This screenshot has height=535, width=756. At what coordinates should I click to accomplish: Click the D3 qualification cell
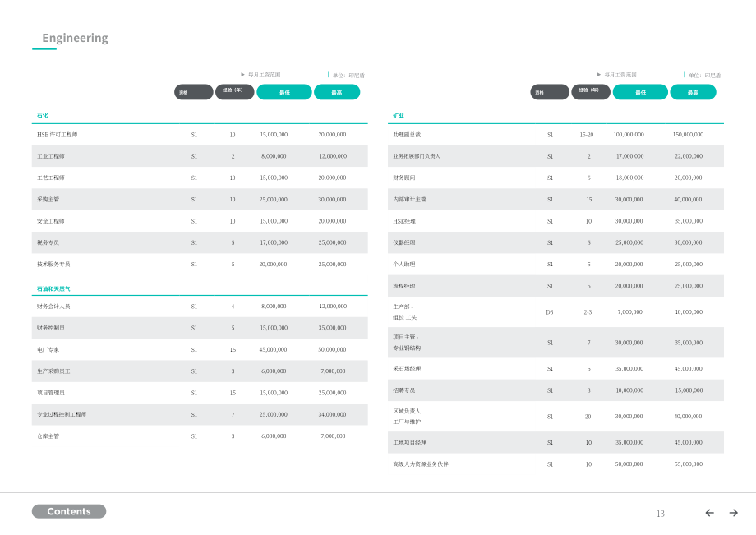(550, 312)
